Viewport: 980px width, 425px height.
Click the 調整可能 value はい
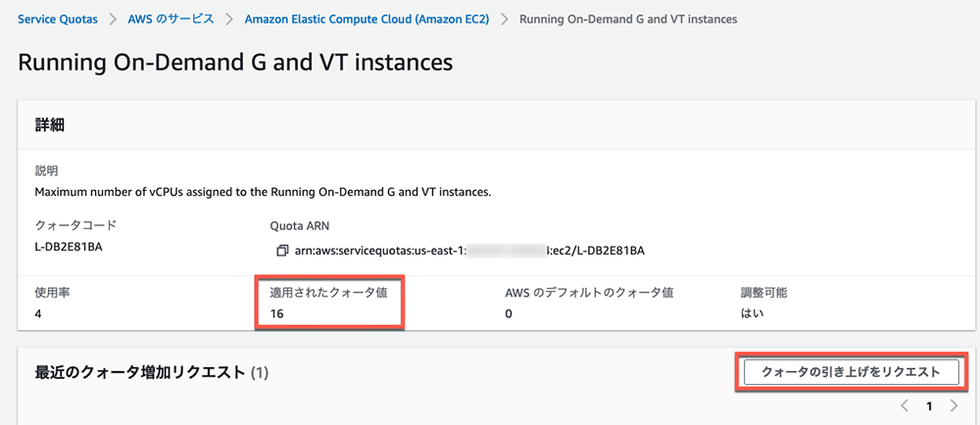coord(752,314)
